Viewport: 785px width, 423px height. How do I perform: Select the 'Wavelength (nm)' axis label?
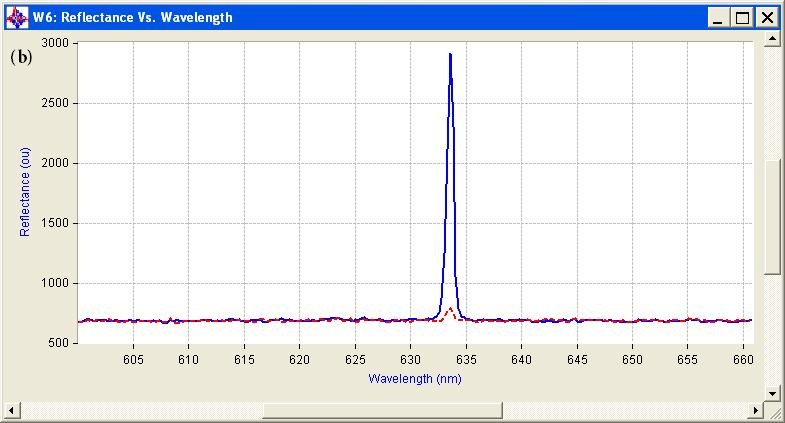415,378
